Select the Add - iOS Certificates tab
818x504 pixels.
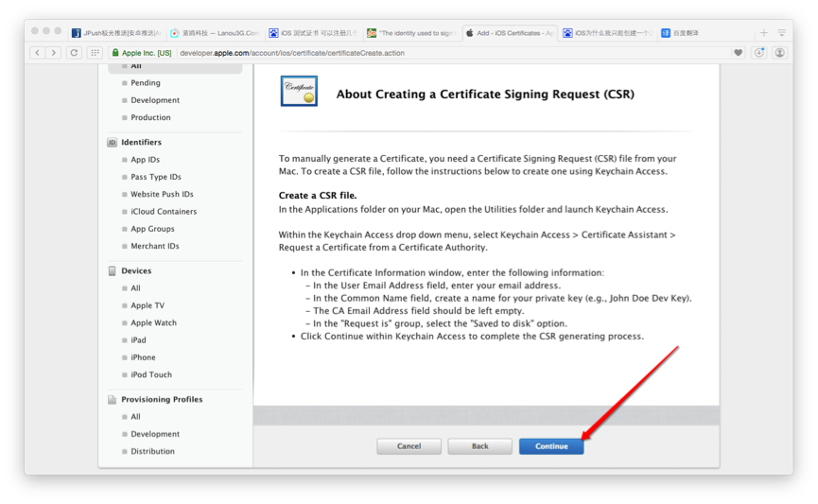point(511,33)
